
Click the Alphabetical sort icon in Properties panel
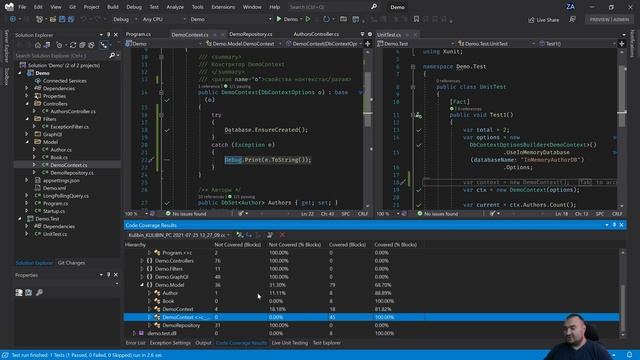[28, 292]
